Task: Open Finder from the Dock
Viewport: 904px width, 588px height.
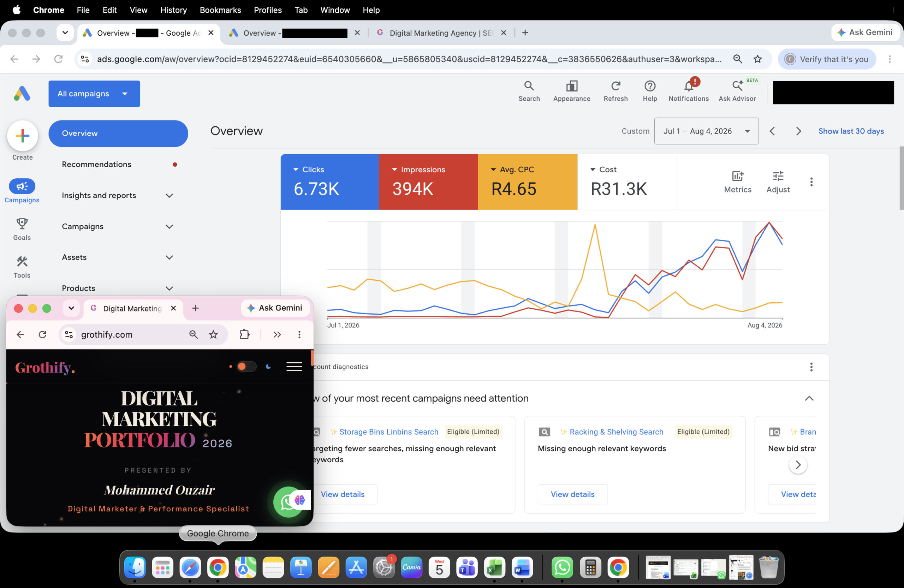Action: pos(135,568)
